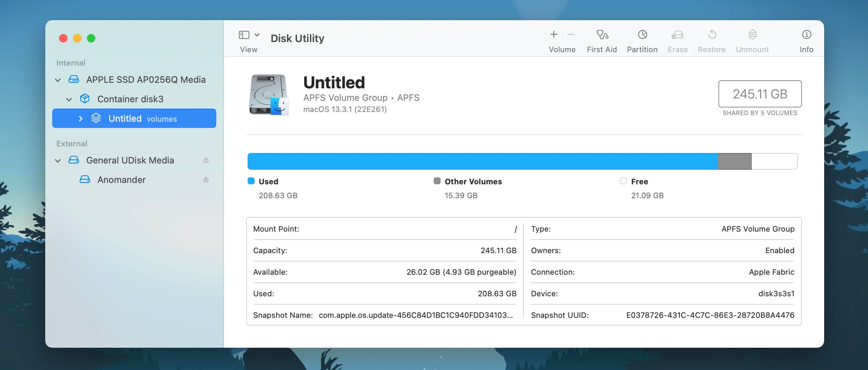Screen dimensions: 868x370
Task: Remove the volume using the minus icon
Action: pos(571,34)
